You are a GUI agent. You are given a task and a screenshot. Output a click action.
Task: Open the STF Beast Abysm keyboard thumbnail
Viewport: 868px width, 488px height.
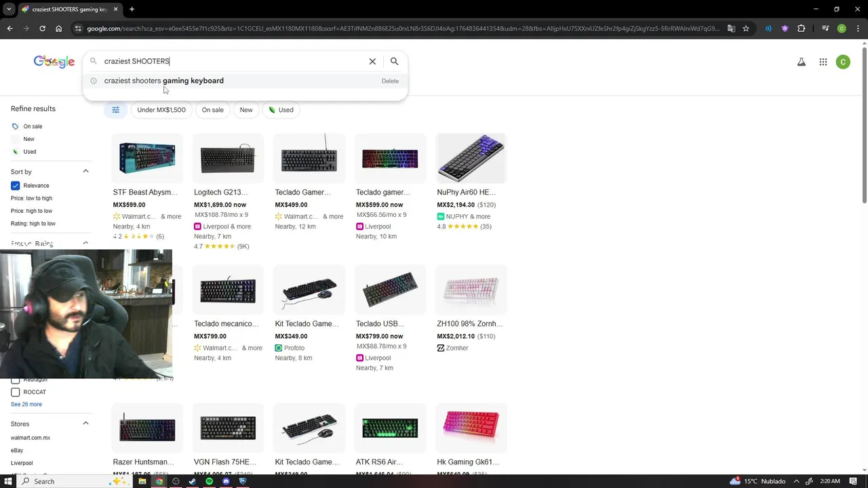147,159
